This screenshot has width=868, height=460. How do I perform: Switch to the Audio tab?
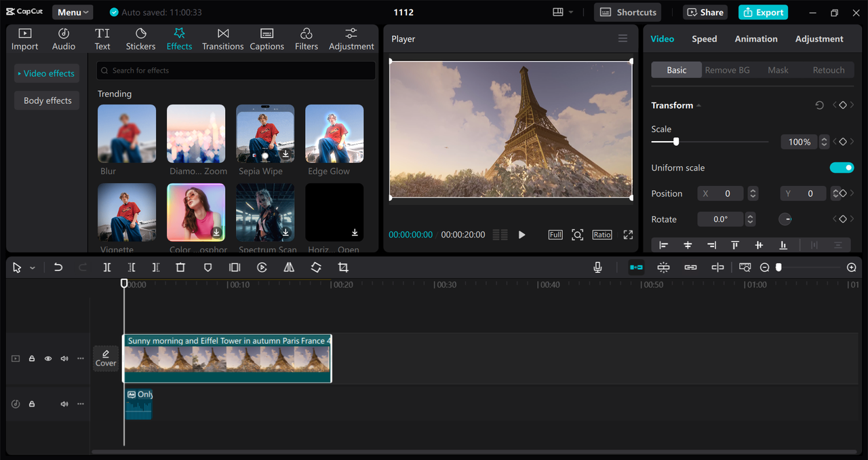click(64, 39)
